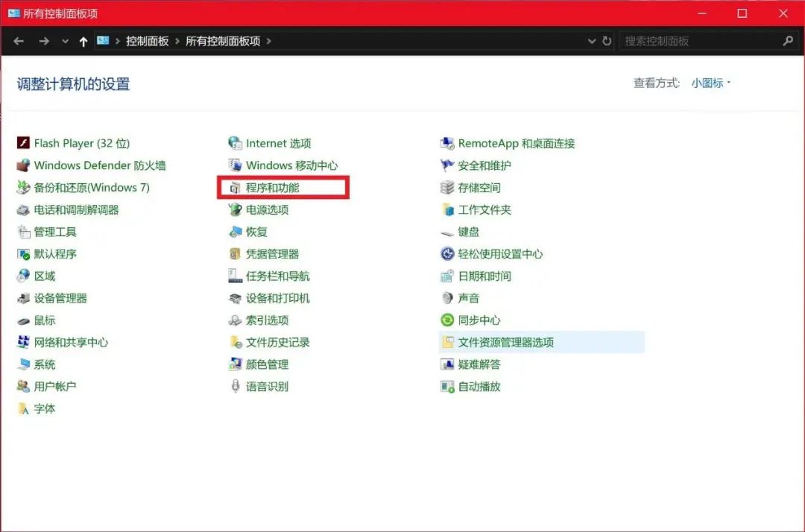Expand the address bar history dropdown
The height and width of the screenshot is (532, 805).
(x=591, y=41)
